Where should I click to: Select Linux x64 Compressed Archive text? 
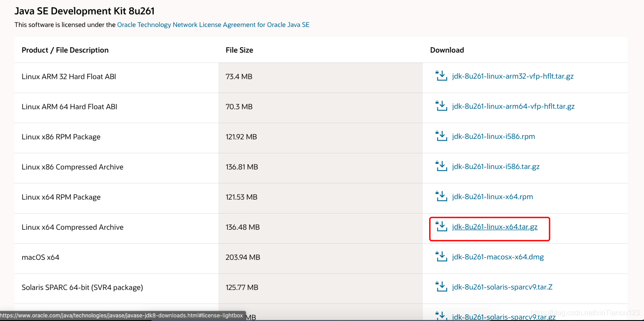click(72, 227)
